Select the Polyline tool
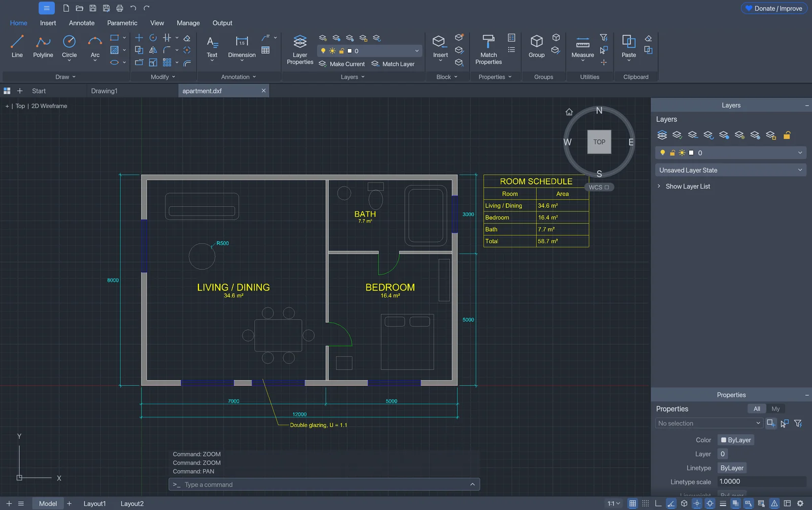Image resolution: width=812 pixels, height=510 pixels. tap(43, 46)
